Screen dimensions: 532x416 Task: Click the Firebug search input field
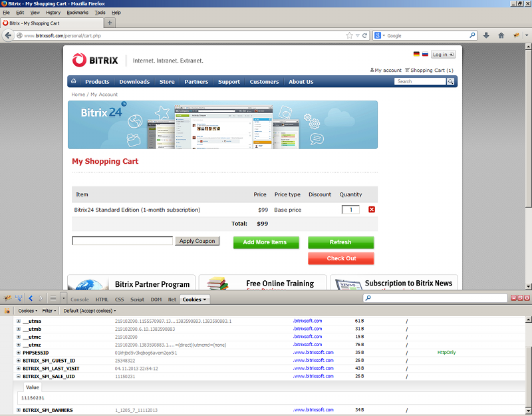pos(436,298)
